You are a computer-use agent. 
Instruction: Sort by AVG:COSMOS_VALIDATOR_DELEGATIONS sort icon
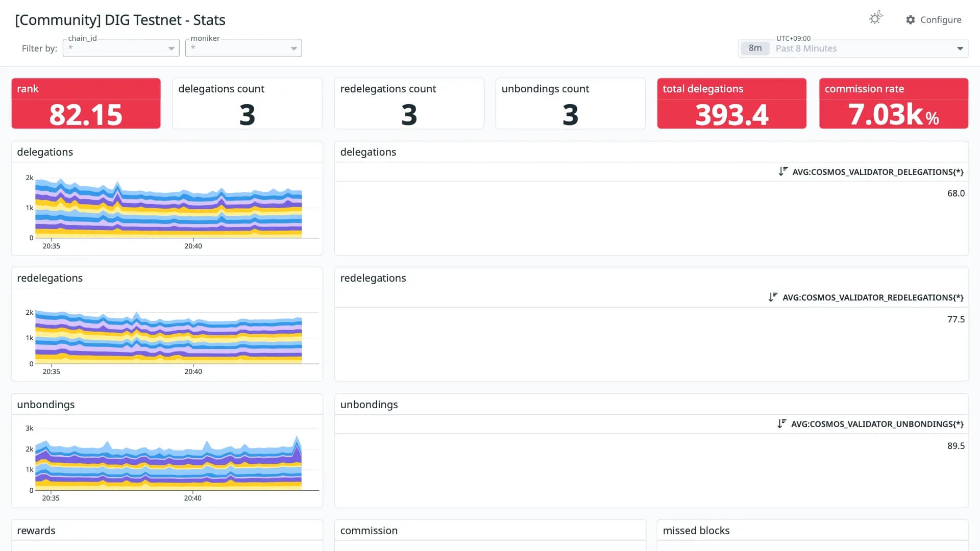[x=783, y=171]
